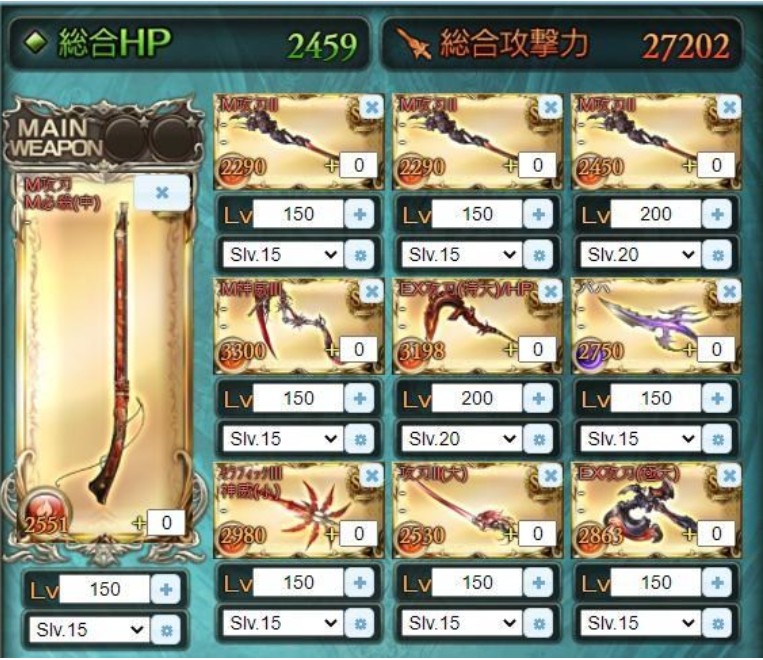This screenshot has height=660, width=763.
Task: Remove the 2980 attack star-shaped weapon
Action: (x=372, y=476)
